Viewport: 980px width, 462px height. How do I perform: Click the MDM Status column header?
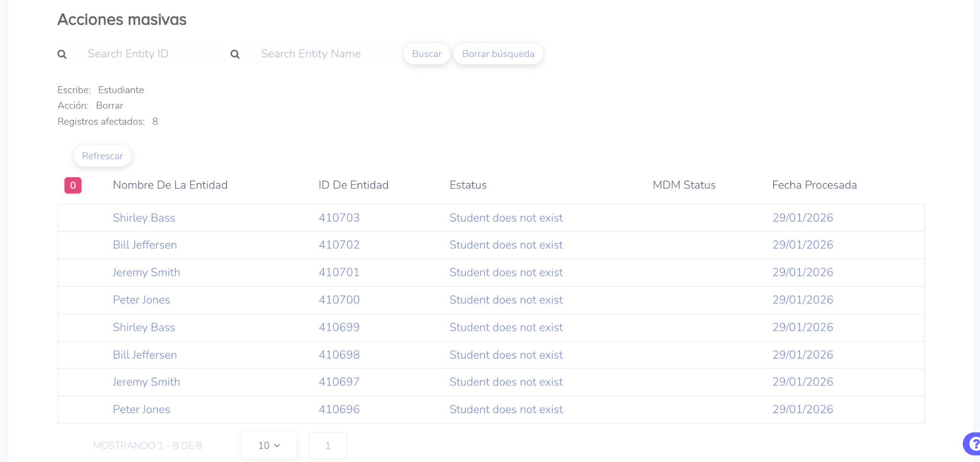coord(684,185)
